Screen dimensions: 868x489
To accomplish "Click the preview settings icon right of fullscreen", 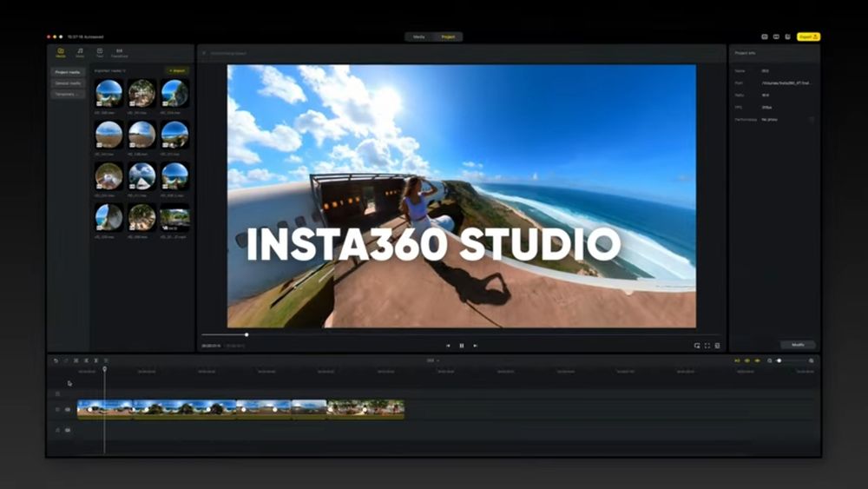I will tap(718, 346).
